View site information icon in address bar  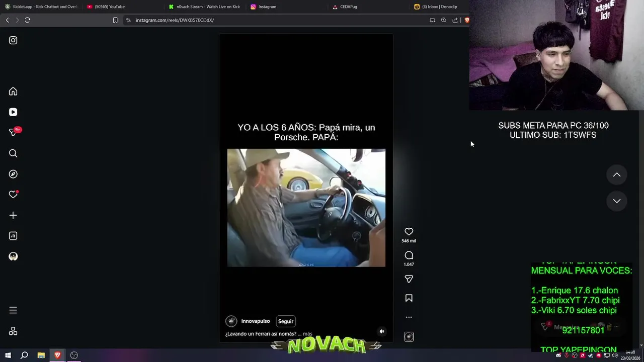[128, 20]
